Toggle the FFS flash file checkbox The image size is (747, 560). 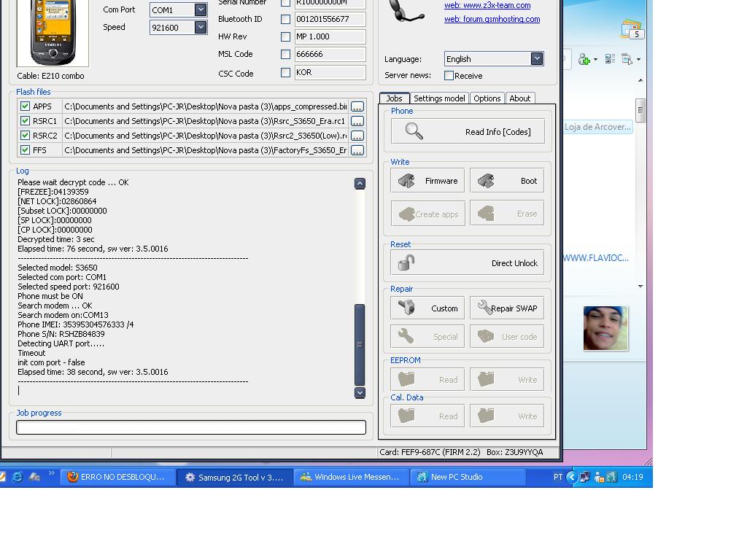point(26,150)
